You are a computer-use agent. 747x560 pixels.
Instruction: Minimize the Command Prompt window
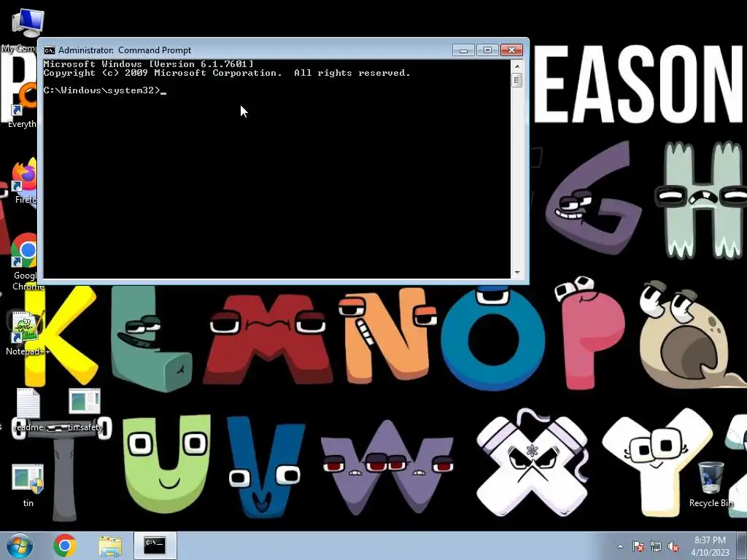tap(463, 50)
